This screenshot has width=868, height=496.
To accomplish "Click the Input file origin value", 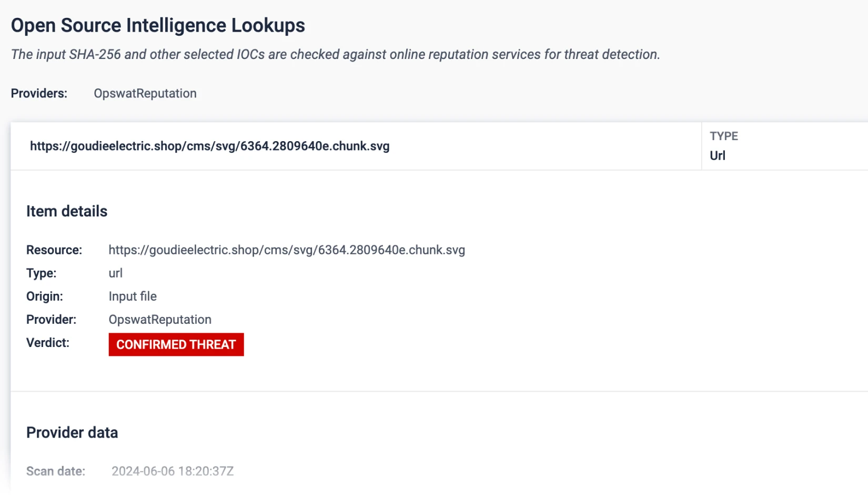I will [133, 296].
